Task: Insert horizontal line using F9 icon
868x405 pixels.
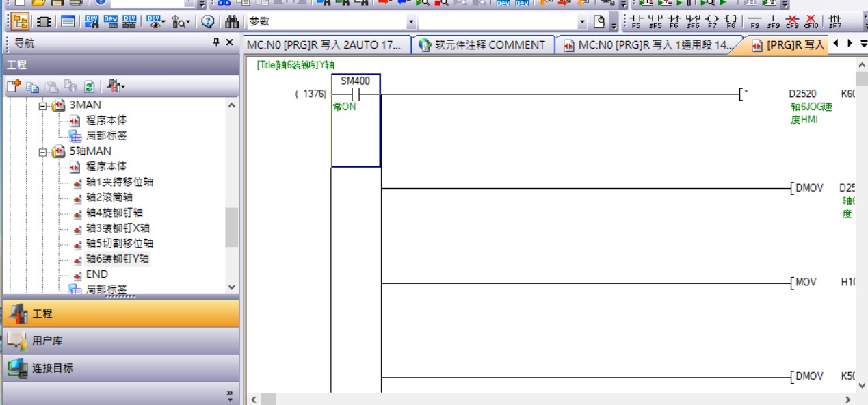Action: [755, 22]
